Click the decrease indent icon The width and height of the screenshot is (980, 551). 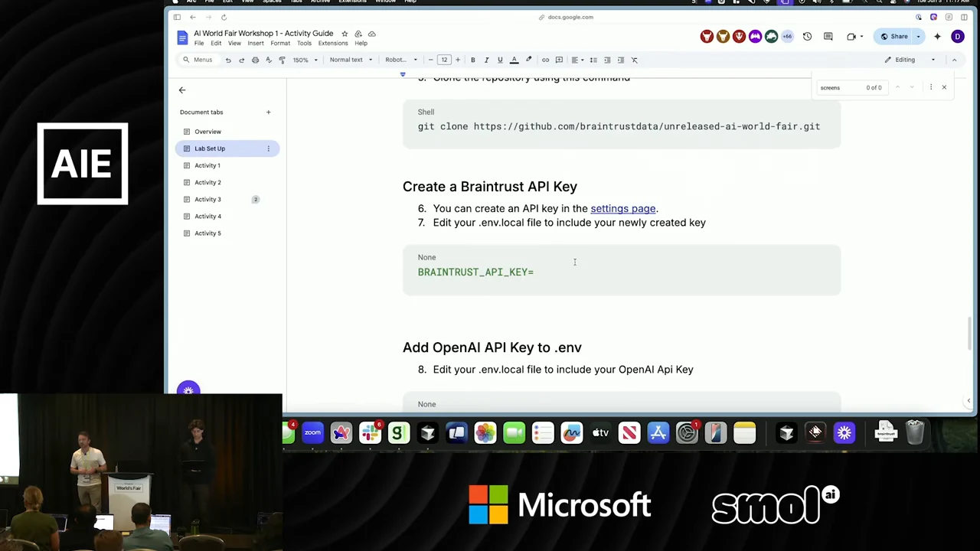pos(607,60)
